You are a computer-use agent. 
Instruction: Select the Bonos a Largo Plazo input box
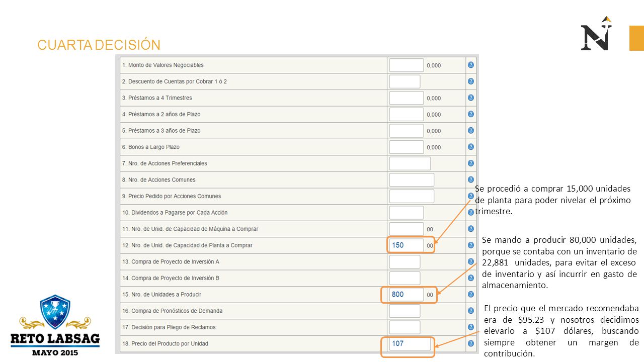click(407, 147)
